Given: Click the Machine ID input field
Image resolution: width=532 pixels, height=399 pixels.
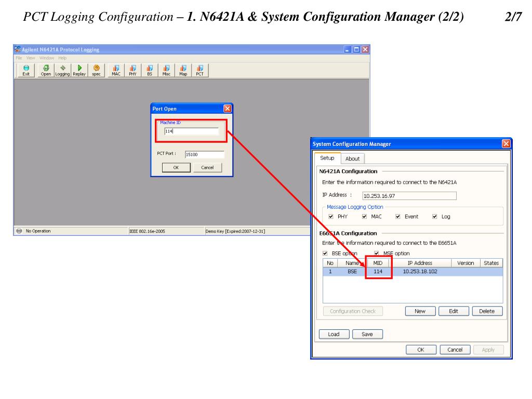Looking at the screenshot, I should click(191, 131).
